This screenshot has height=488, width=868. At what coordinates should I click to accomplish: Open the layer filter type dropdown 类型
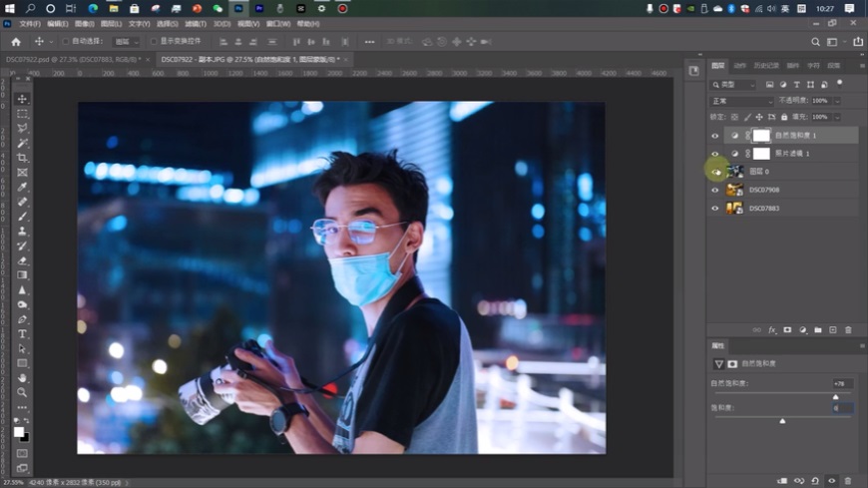tap(733, 85)
